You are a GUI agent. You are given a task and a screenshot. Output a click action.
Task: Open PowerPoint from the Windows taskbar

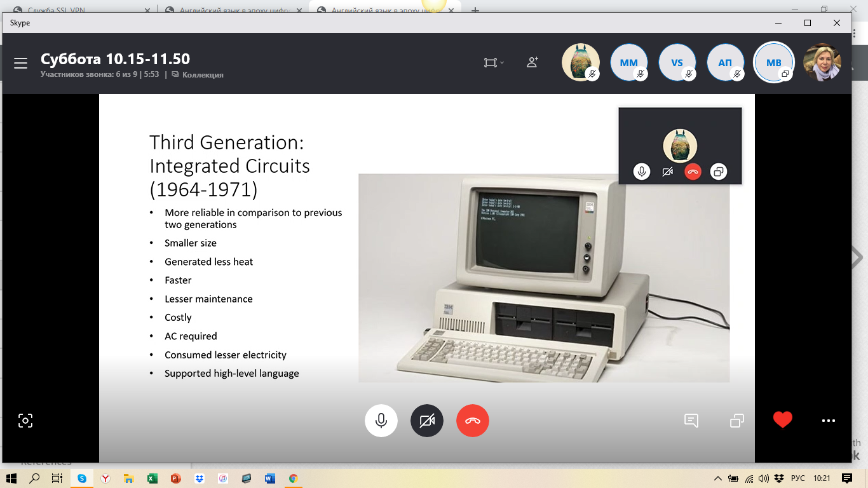coord(175,478)
